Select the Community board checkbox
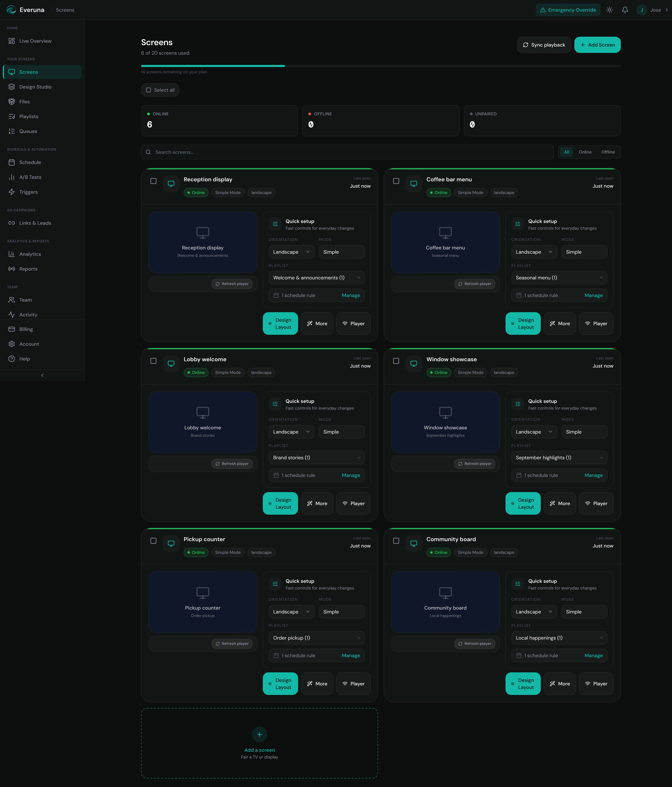The image size is (672, 787). [x=396, y=541]
